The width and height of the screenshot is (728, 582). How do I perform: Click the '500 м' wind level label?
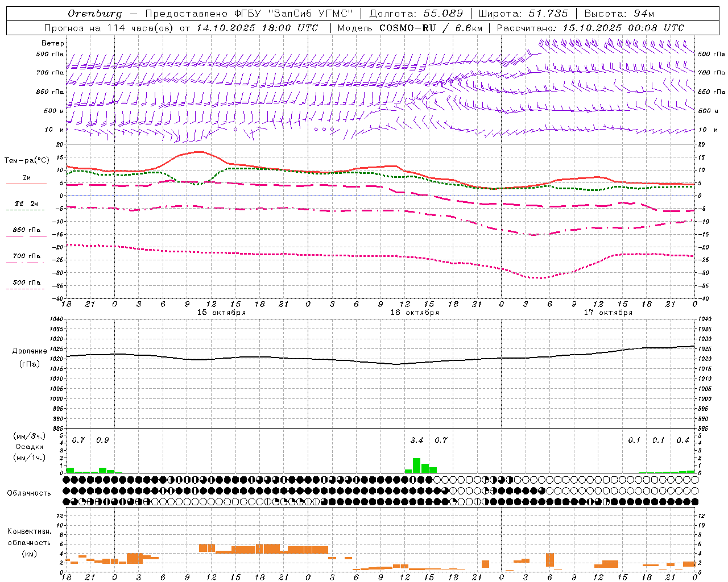click(54, 111)
